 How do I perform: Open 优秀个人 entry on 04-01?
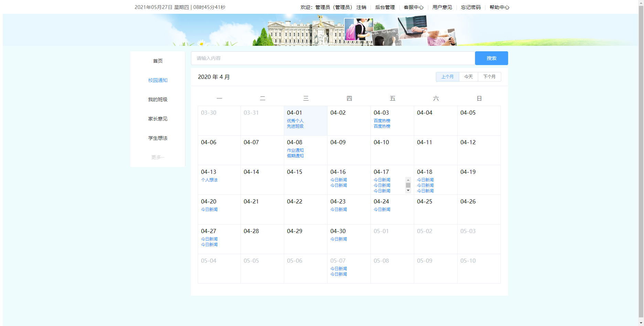pos(295,121)
